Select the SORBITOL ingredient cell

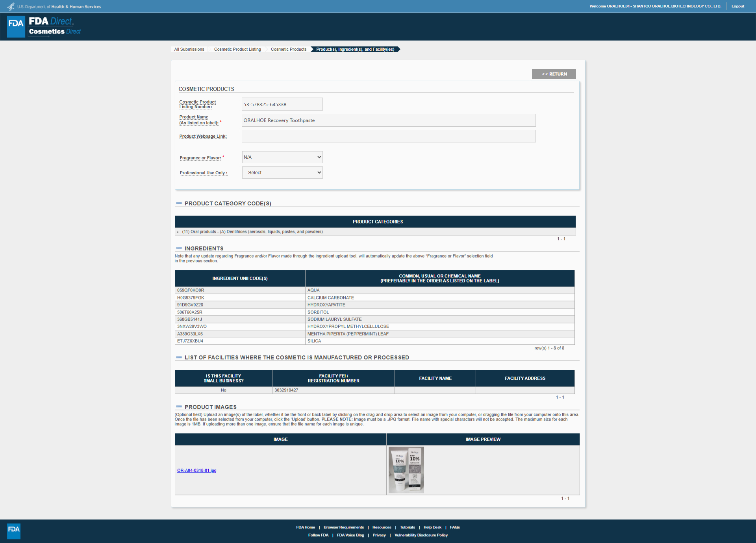[x=440, y=312]
